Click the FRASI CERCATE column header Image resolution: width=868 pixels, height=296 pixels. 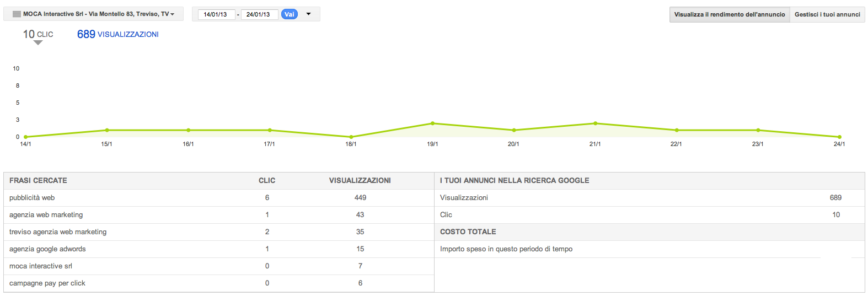click(38, 180)
